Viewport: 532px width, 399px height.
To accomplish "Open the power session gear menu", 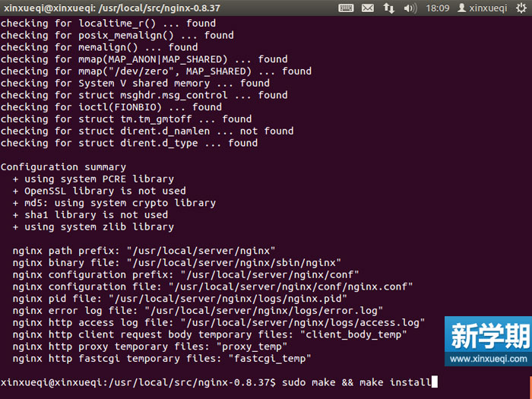I will (x=519, y=8).
